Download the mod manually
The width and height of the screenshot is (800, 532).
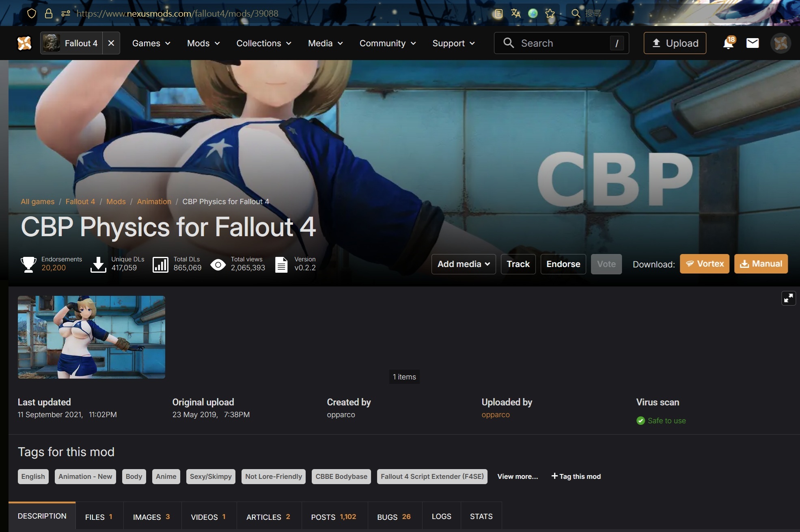pos(761,264)
